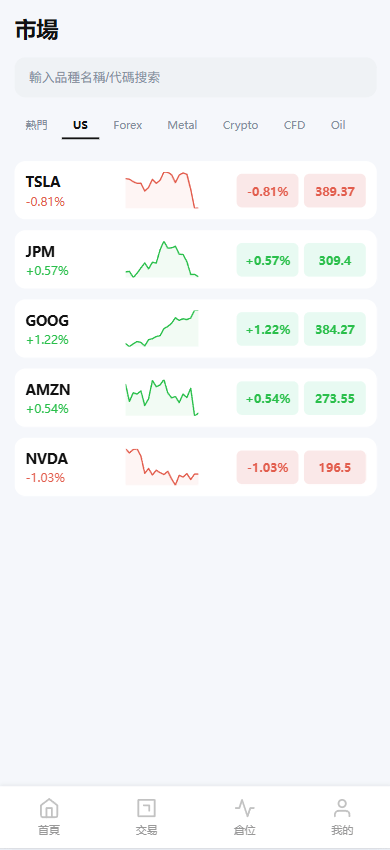Click the JPM +0.57% change badge
Screen dimensions: 390x850
267,260
